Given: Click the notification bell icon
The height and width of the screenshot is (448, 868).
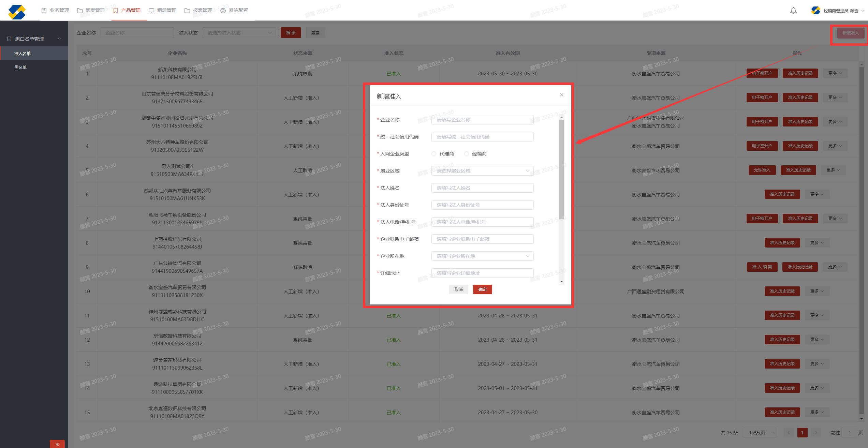Looking at the screenshot, I should [x=793, y=11].
